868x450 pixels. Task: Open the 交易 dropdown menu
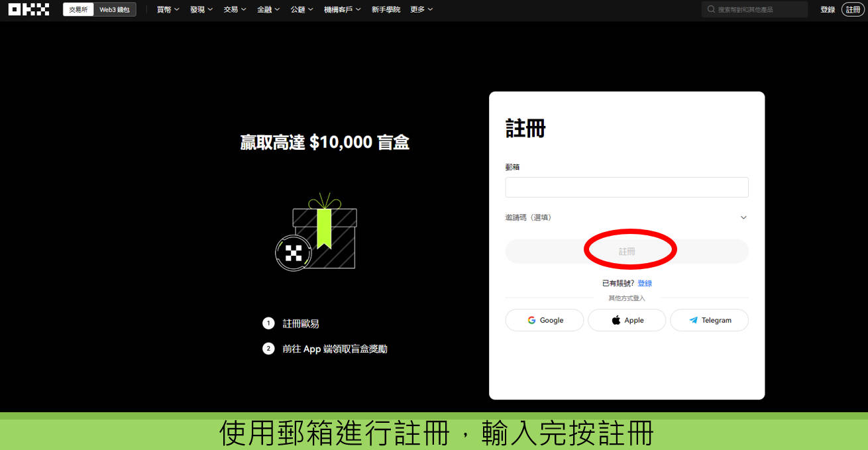[x=235, y=10]
